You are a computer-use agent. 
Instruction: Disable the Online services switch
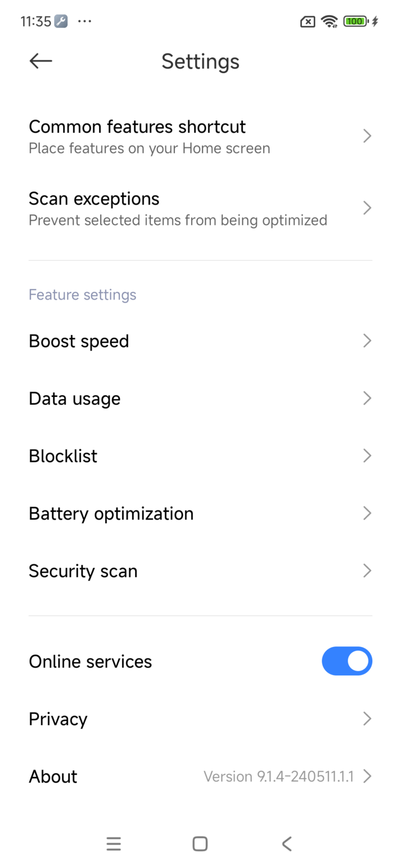347,661
